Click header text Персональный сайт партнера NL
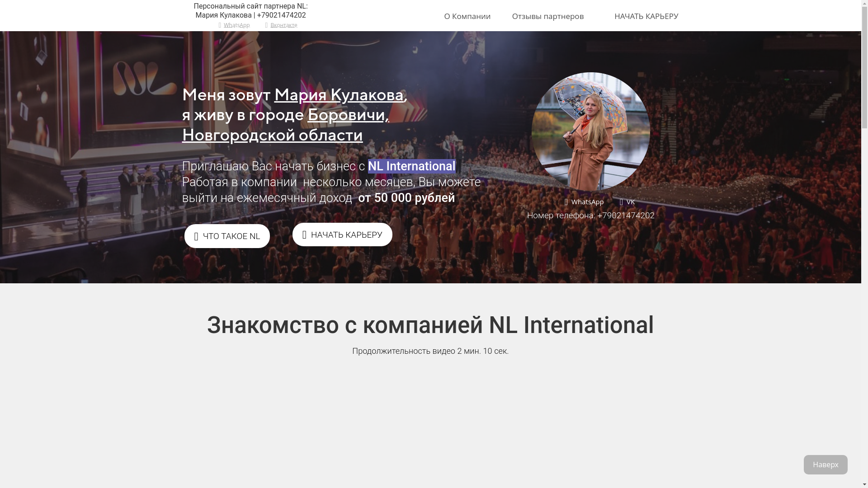The height and width of the screenshot is (488, 868). pos(250,6)
